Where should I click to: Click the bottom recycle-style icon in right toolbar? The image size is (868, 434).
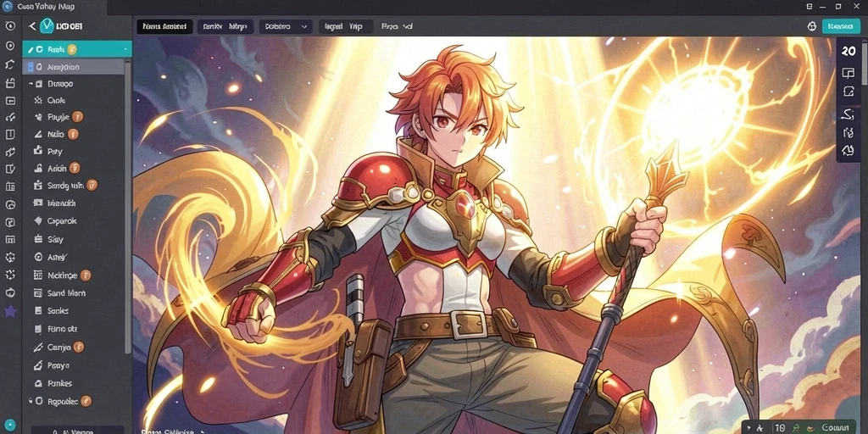point(848,150)
